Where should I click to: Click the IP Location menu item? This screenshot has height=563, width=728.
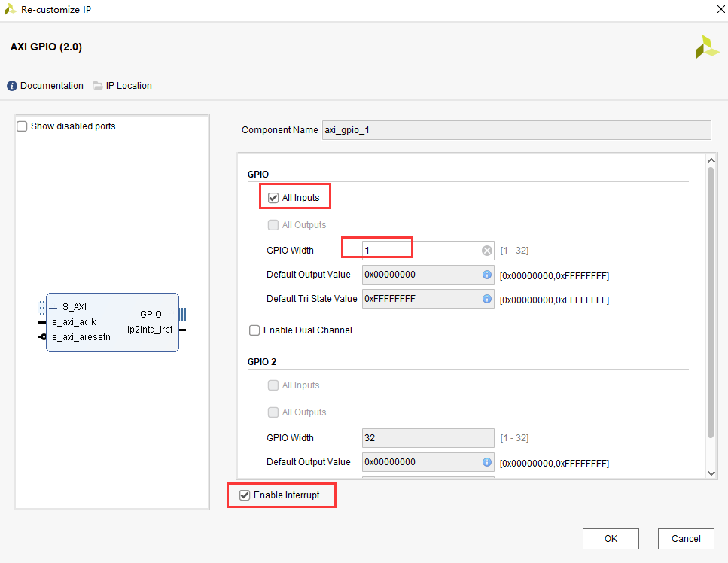point(129,85)
